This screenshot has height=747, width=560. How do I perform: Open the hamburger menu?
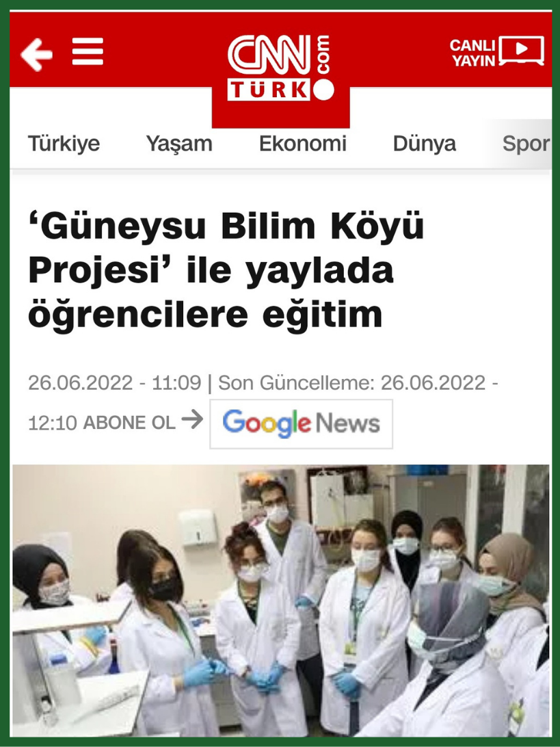[x=88, y=51]
